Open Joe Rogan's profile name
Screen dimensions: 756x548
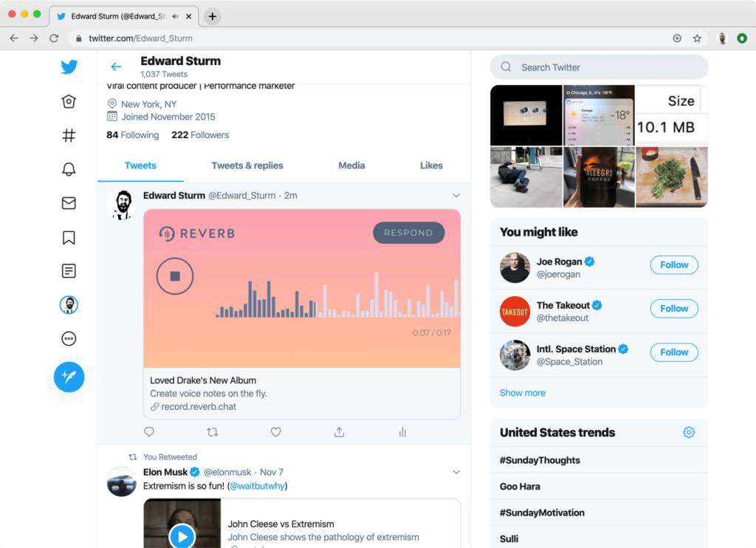(560, 261)
